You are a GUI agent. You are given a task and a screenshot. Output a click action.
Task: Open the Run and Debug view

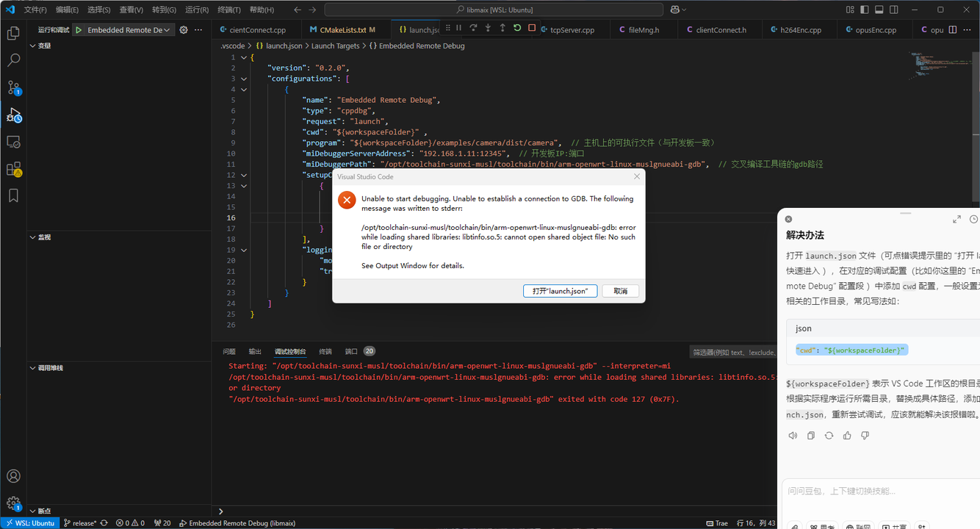pyautogui.click(x=13, y=115)
